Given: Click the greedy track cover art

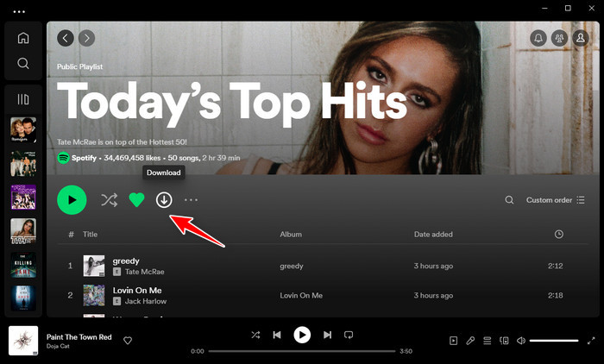Looking at the screenshot, I should click(94, 266).
